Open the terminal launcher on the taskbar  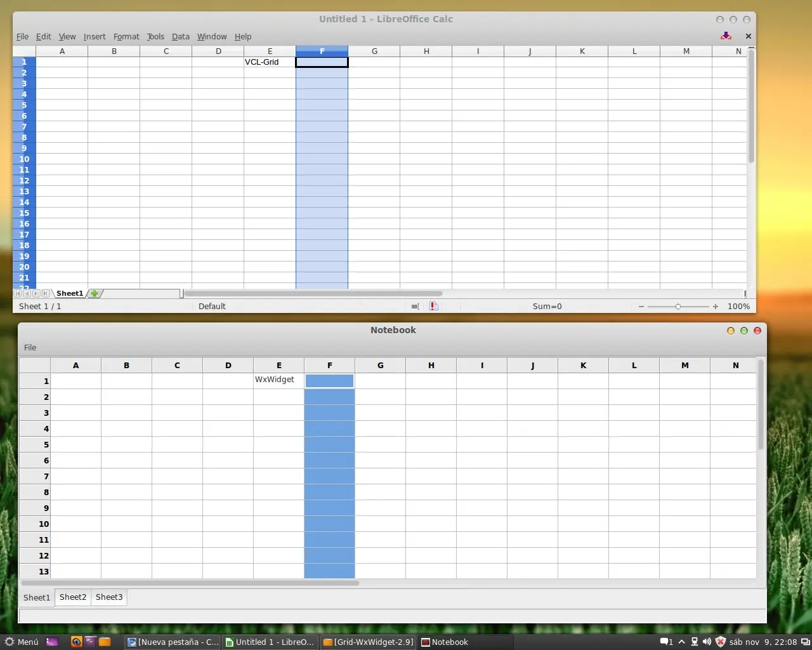[x=90, y=642]
